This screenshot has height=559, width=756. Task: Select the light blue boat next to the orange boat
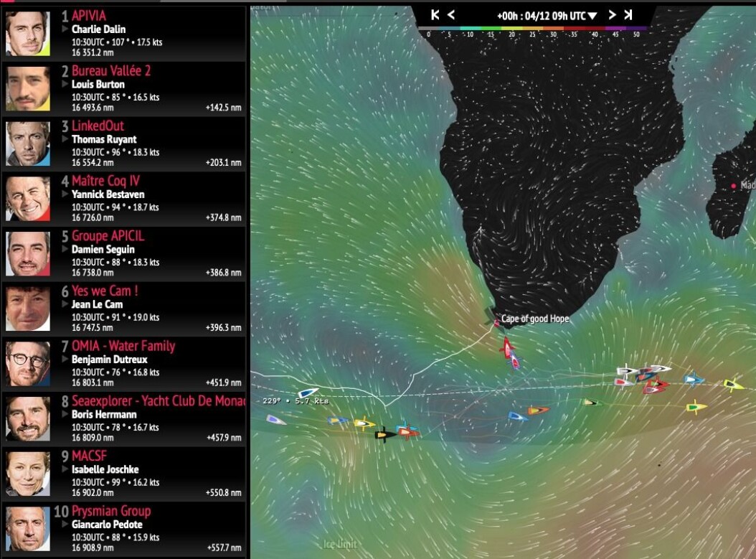click(x=518, y=416)
